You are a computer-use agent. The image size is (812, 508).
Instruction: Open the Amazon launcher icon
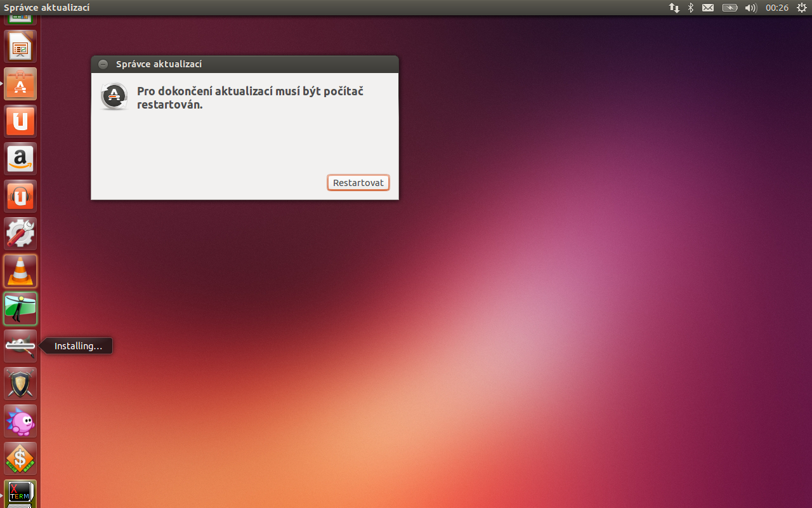pyautogui.click(x=20, y=159)
